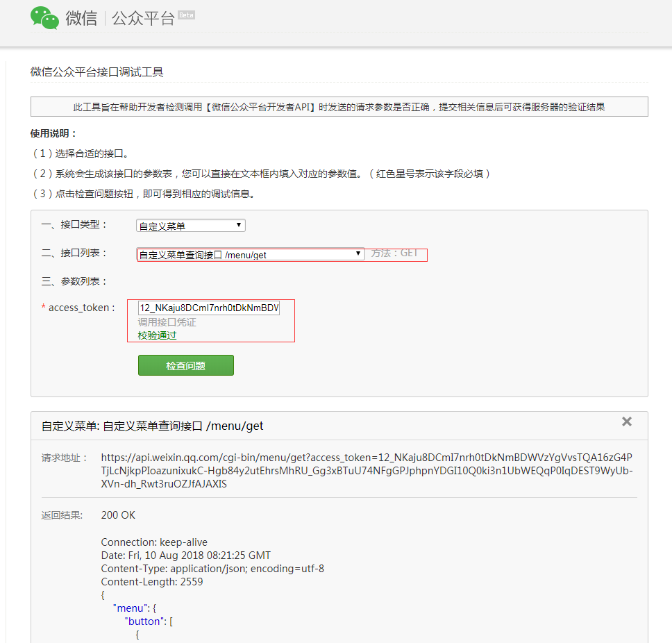Click the 微信公众平台接口调试工具 page heading
The width and height of the screenshot is (672, 643).
pos(97,72)
